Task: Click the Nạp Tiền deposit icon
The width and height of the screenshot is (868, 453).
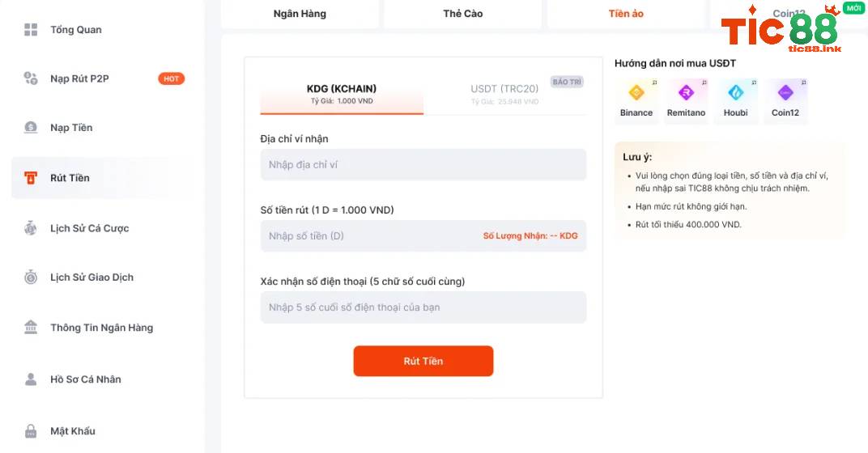Action: [x=31, y=127]
